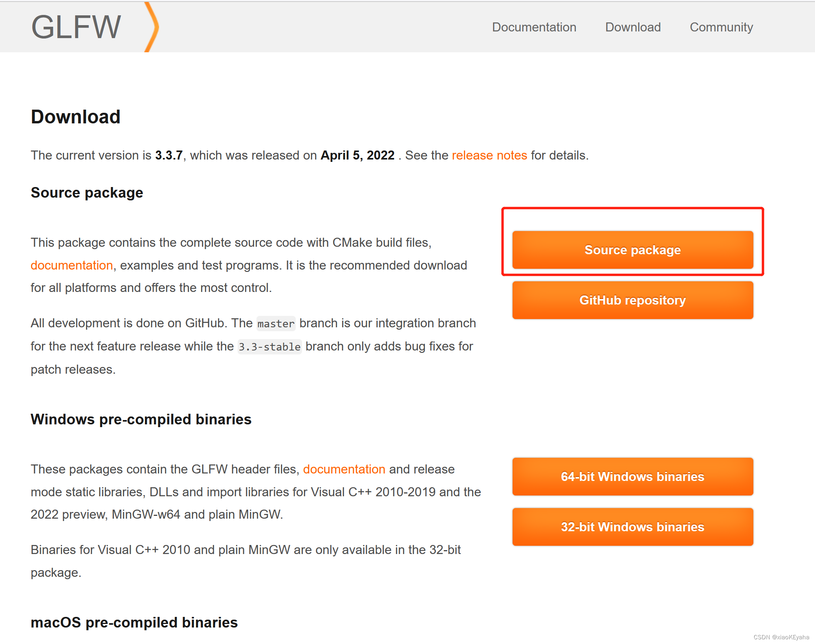Viewport: 815px width, 644px height.
Task: Download the 32-bit Windows binaries
Action: point(632,527)
